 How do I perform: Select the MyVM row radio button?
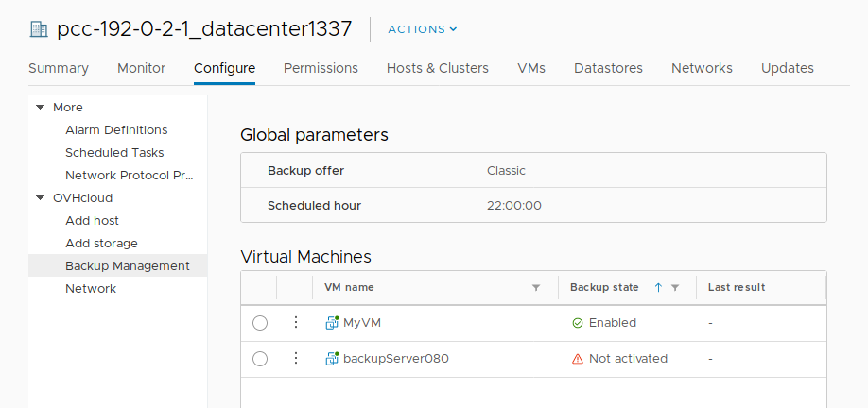pyautogui.click(x=260, y=323)
